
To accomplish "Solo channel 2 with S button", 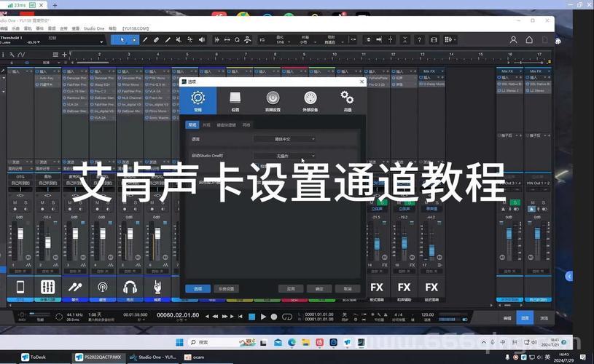I will [x=53, y=203].
